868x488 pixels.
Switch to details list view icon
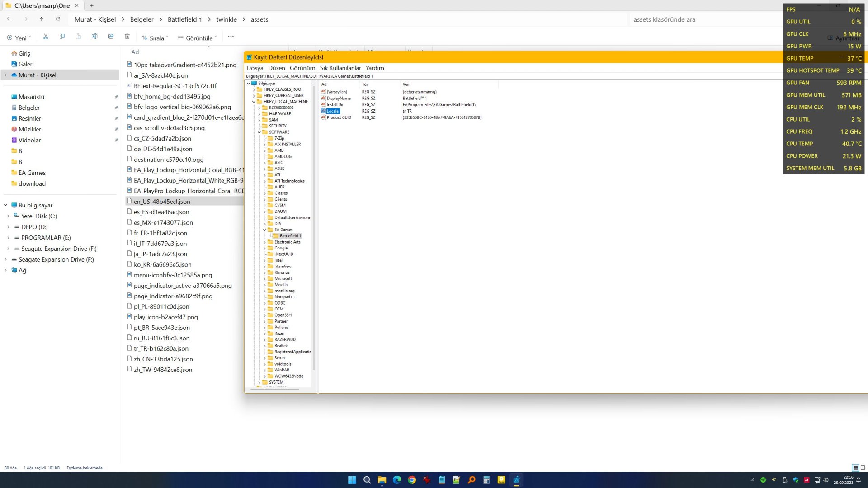855,468
